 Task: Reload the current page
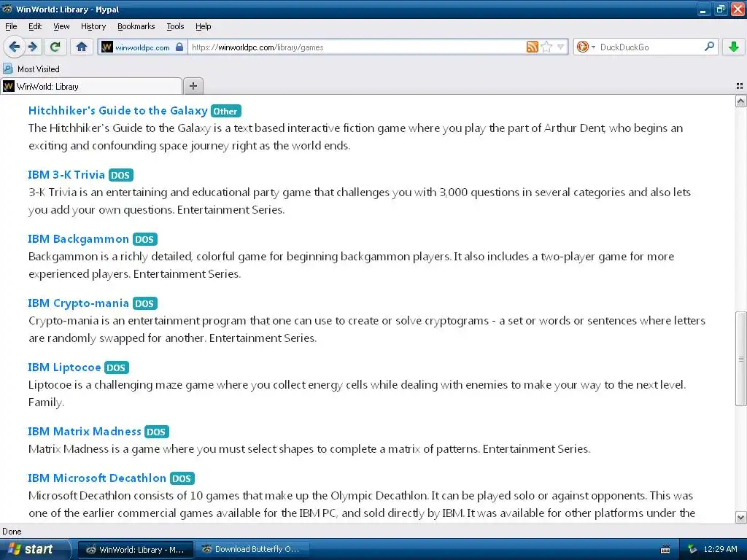pyautogui.click(x=55, y=47)
